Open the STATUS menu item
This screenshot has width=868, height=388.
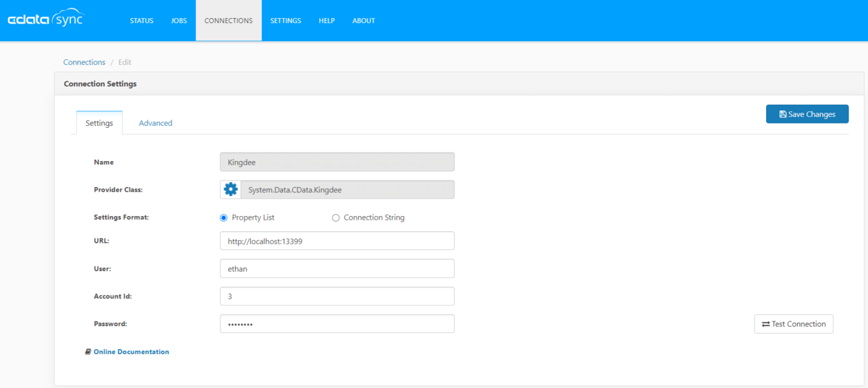coord(142,20)
